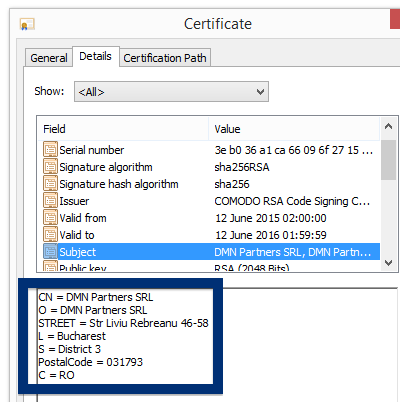The height and width of the screenshot is (402, 400).
Task: Click the STREET = Str Liviu Rebreanu line
Action: pos(123,323)
